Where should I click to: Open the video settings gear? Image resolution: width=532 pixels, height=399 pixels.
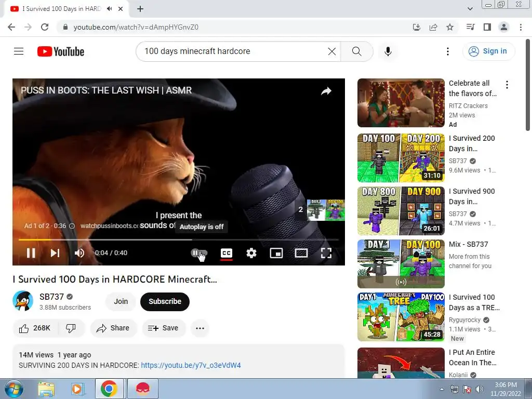click(251, 253)
